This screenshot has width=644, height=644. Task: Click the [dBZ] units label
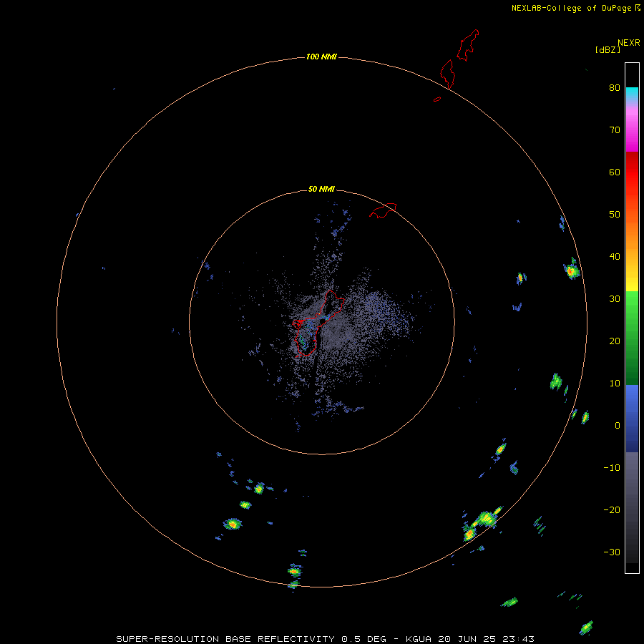point(608,49)
